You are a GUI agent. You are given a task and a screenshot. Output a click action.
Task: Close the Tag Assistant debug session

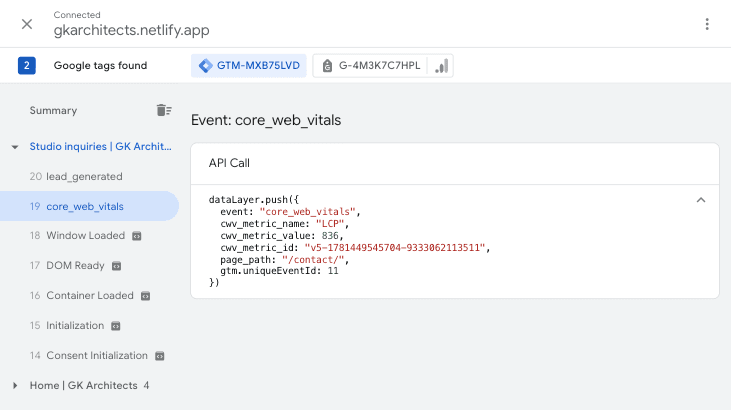click(x=27, y=24)
